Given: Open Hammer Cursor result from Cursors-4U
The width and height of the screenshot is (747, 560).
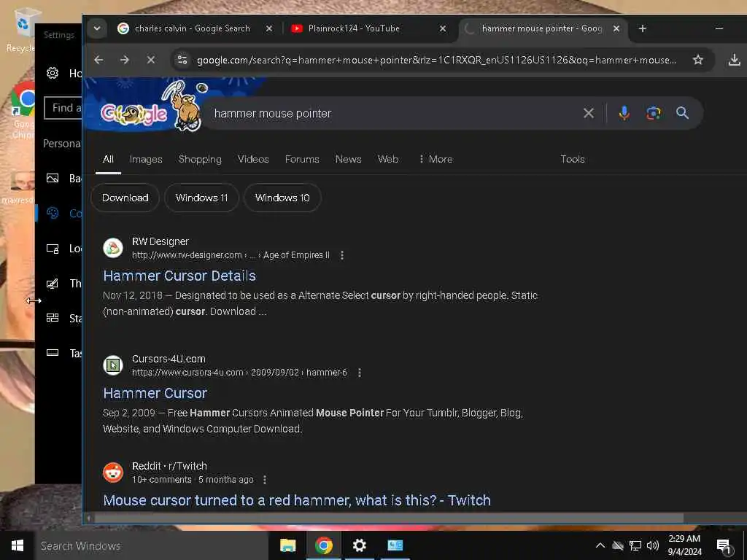Looking at the screenshot, I should point(155,393).
